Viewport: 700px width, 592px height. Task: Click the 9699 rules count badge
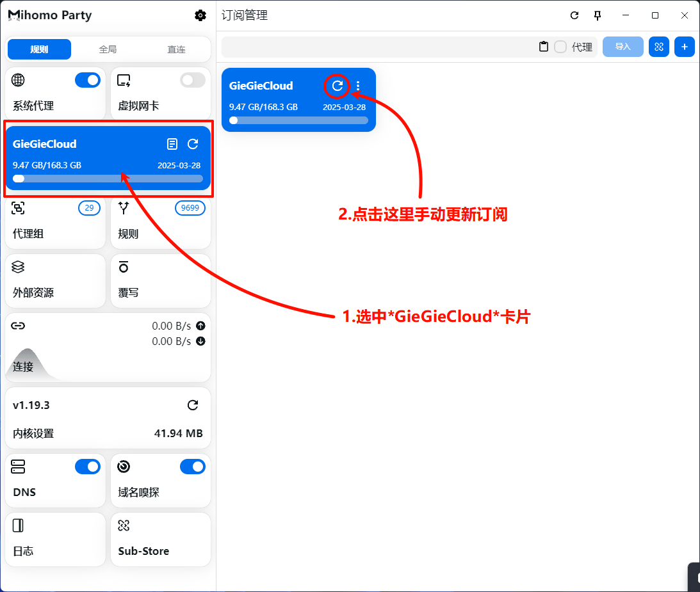[x=190, y=208]
